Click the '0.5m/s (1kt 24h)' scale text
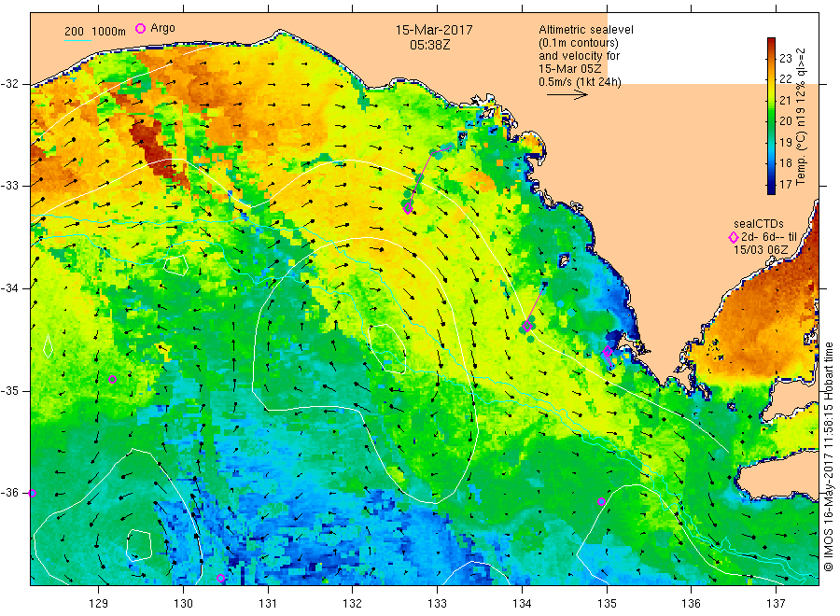 pos(581,82)
